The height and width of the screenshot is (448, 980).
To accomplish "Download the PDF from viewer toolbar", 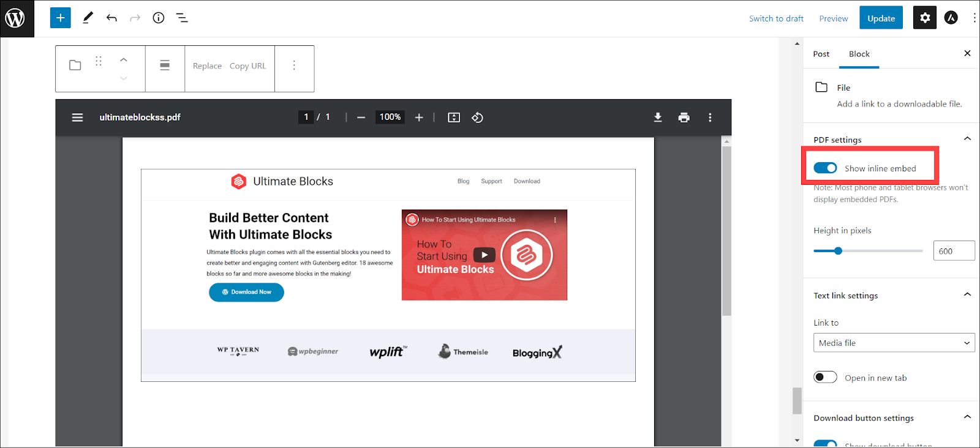I will pyautogui.click(x=658, y=118).
